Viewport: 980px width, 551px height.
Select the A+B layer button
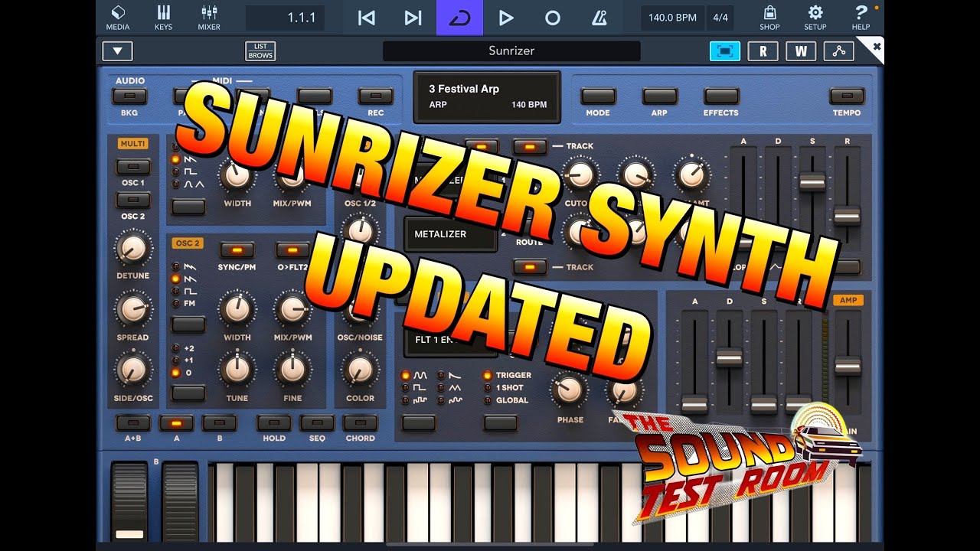(x=132, y=423)
